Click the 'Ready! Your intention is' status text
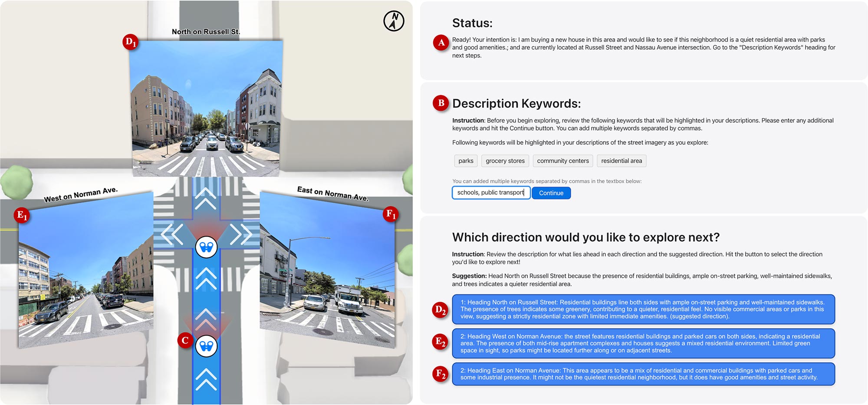Screen dimensions: 868x405 (x=644, y=47)
